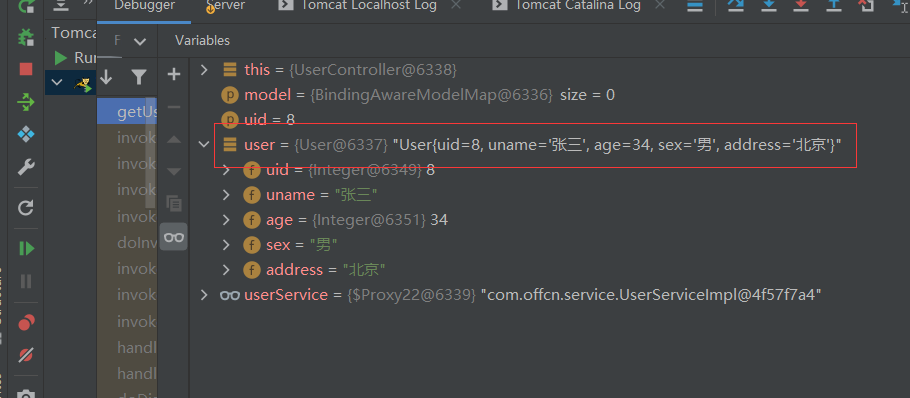The image size is (910, 398).
Task: Add a new watch with plus icon
Action: click(174, 74)
